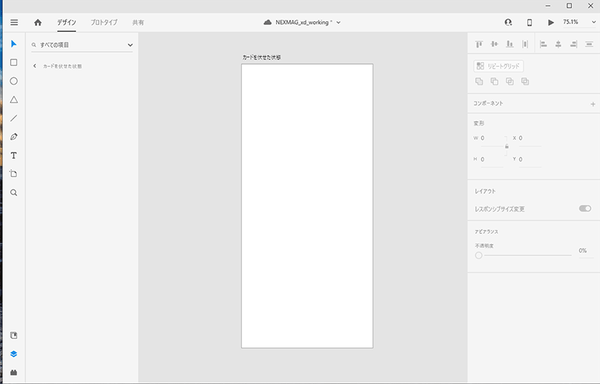The height and width of the screenshot is (384, 600).
Task: Select the Select arrow tool
Action: pos(14,44)
